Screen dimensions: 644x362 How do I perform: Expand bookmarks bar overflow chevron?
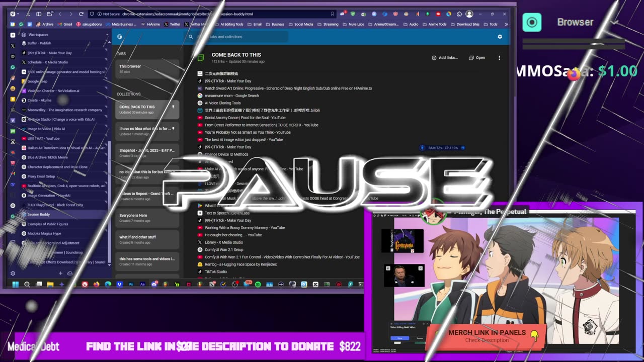[506, 24]
